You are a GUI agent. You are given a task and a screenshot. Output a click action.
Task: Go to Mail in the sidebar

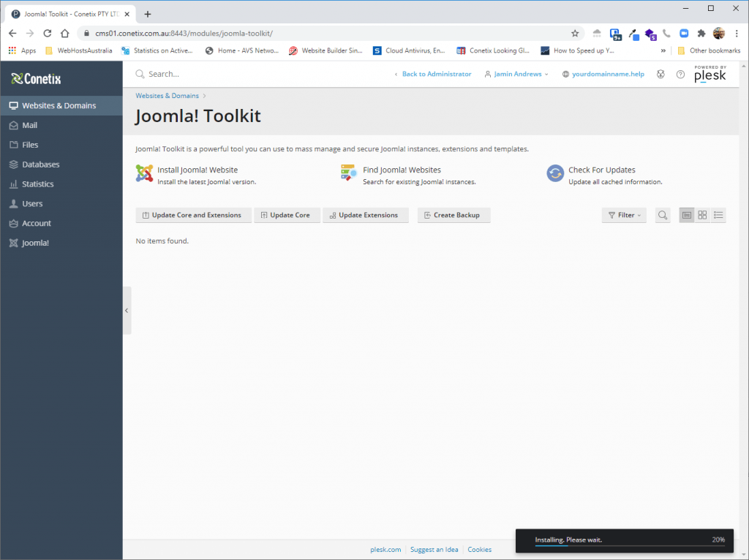point(29,125)
